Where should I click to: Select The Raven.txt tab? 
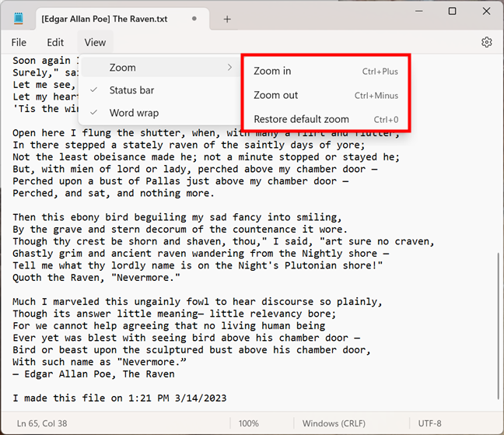point(122,19)
